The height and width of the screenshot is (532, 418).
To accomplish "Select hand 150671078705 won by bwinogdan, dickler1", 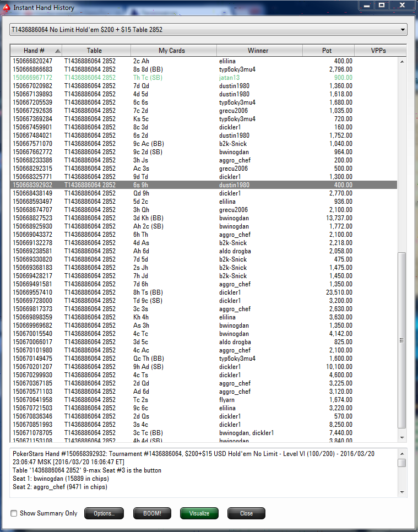I will [x=204, y=433].
